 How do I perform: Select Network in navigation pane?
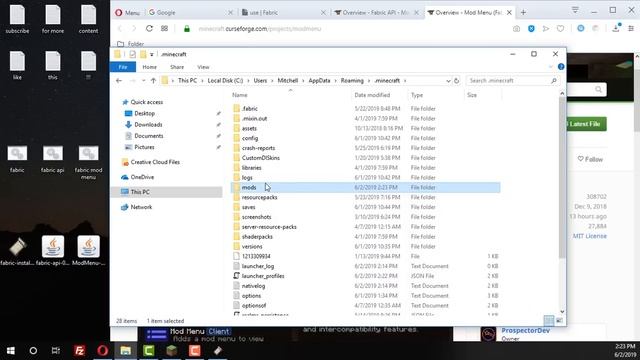coord(141,207)
